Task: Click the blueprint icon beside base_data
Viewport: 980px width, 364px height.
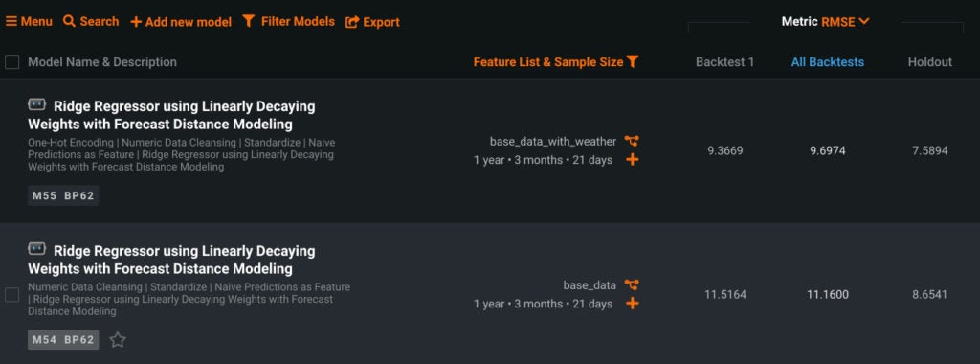Action: 632,285
